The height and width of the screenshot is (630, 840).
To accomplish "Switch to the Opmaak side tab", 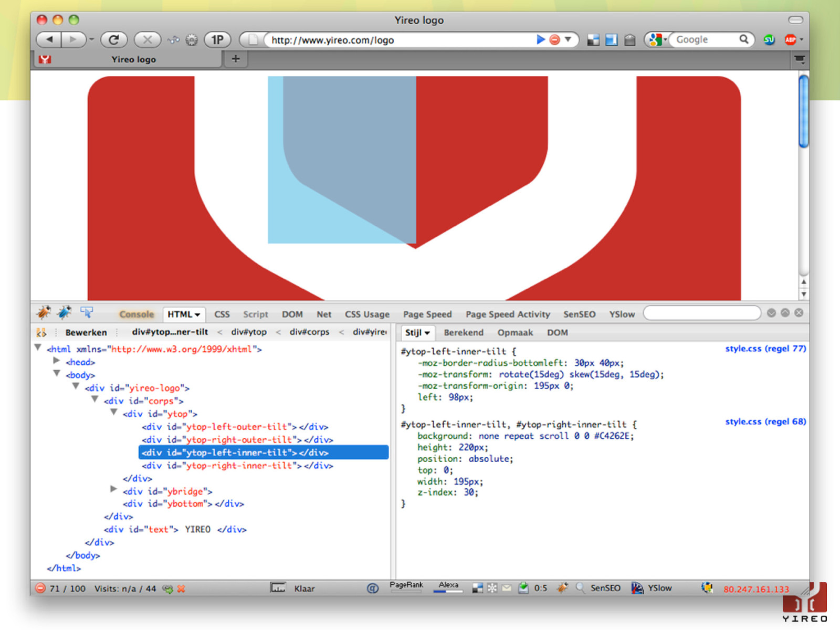I will [x=515, y=332].
